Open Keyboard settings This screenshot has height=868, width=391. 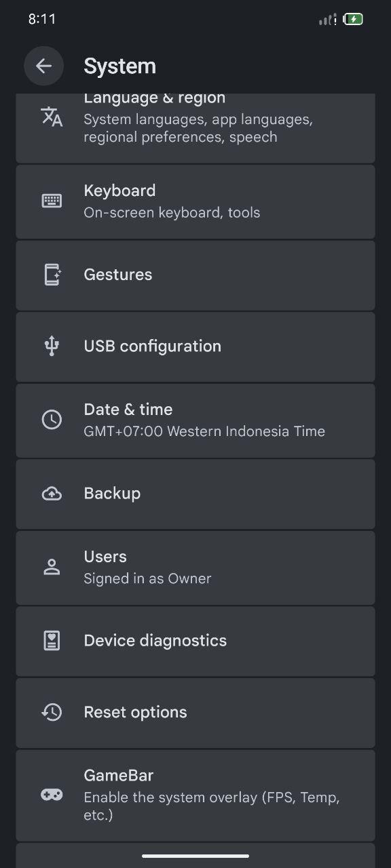(x=195, y=201)
